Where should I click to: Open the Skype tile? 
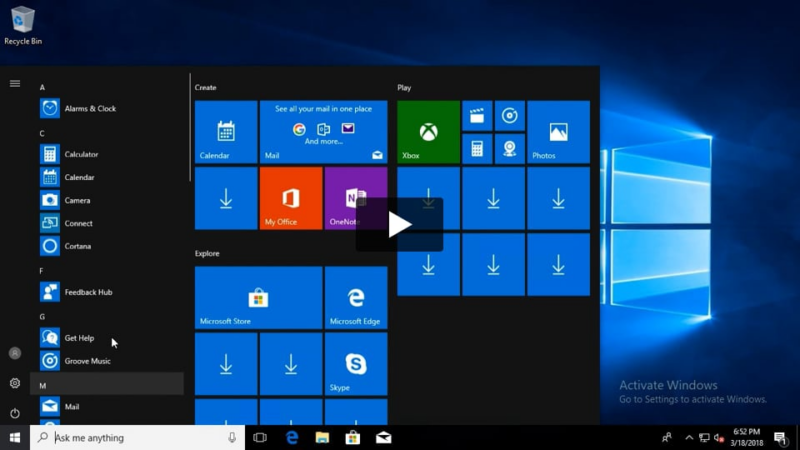click(356, 364)
